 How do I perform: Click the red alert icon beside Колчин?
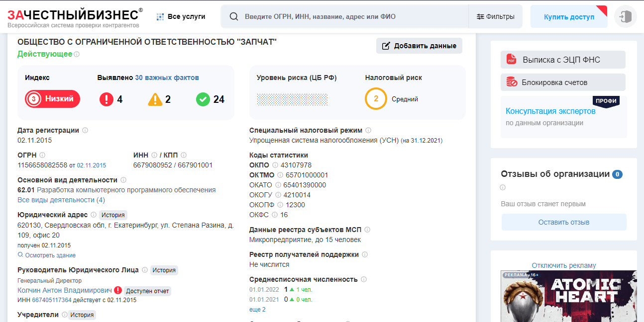click(x=118, y=290)
